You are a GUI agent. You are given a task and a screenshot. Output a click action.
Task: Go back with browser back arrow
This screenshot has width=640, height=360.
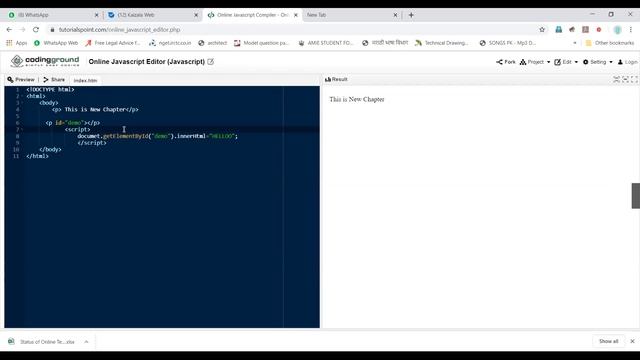(x=9, y=29)
